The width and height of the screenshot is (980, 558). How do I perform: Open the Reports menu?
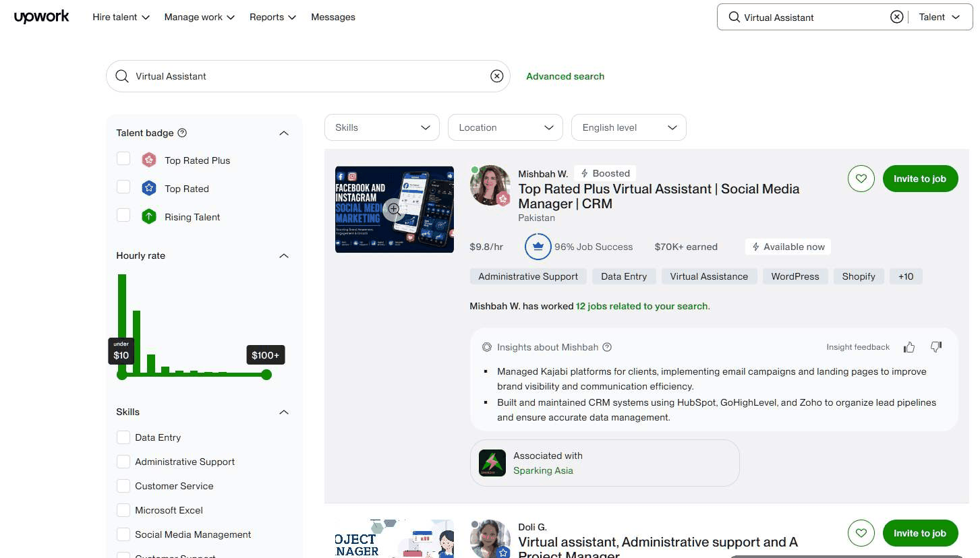272,17
